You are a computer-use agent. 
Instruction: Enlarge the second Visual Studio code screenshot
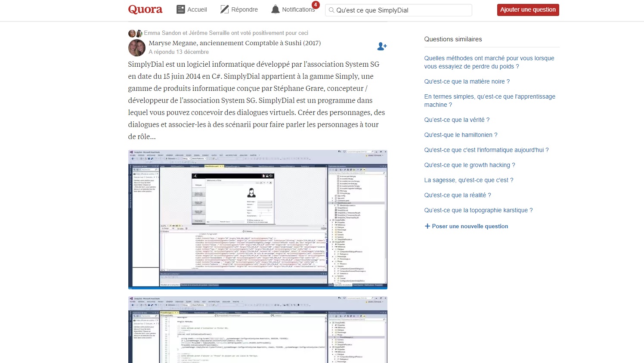(258, 329)
